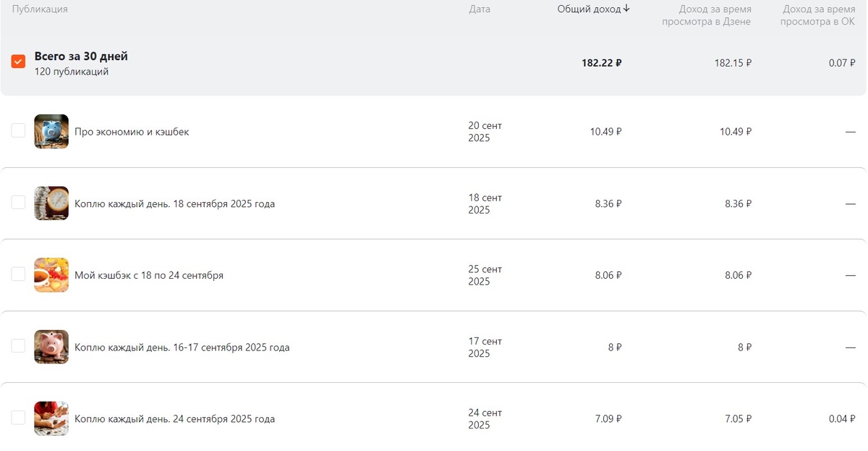868x451 pixels.
Task: Sort by Доход за время просмотра в Дзене
Action: (x=706, y=15)
